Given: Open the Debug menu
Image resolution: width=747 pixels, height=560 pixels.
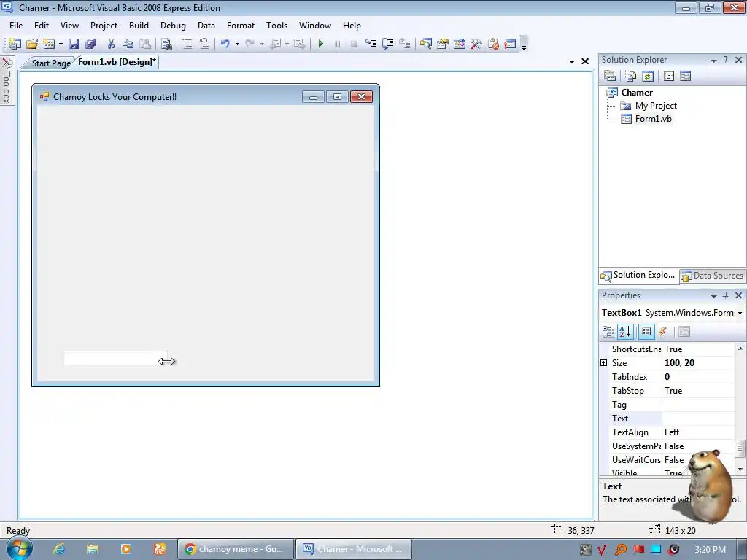Looking at the screenshot, I should coord(173,26).
